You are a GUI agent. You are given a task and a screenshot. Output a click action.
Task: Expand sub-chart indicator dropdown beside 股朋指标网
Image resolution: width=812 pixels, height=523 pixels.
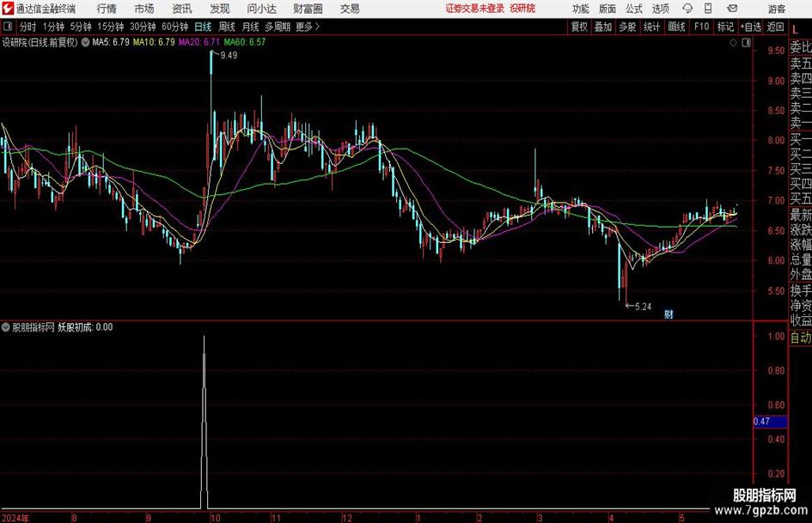point(6,327)
